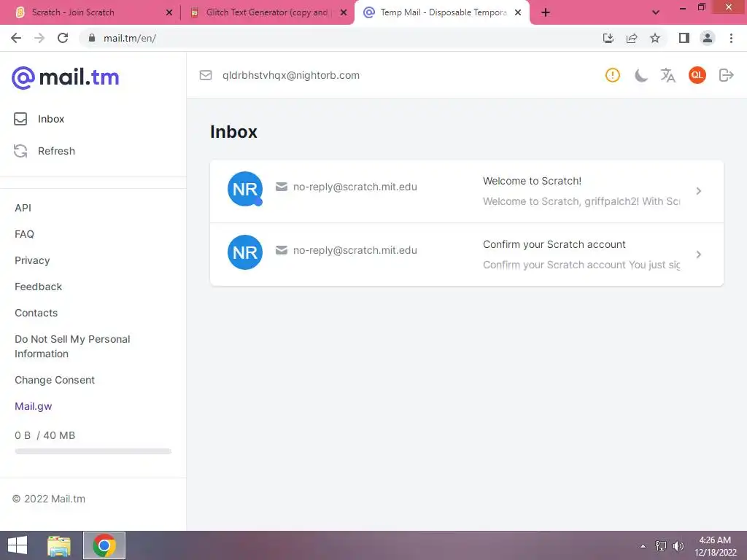Show hidden system tray icons

(643, 546)
